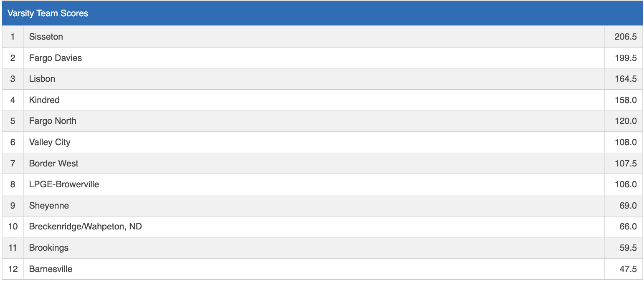Select the Border West team

pos(53,164)
